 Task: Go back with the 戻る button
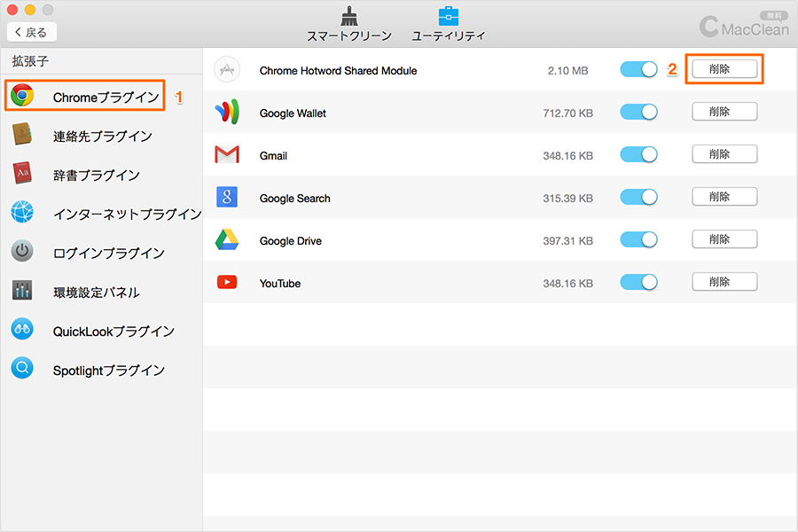(32, 32)
